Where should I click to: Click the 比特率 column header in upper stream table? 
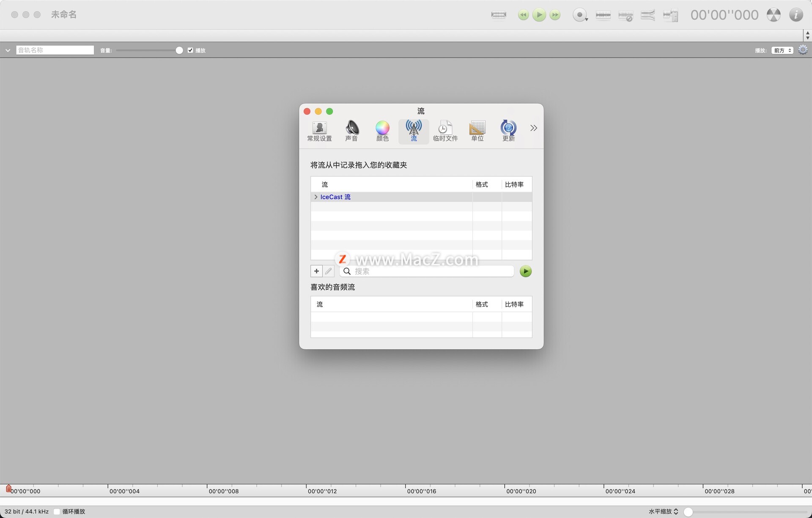click(x=517, y=184)
